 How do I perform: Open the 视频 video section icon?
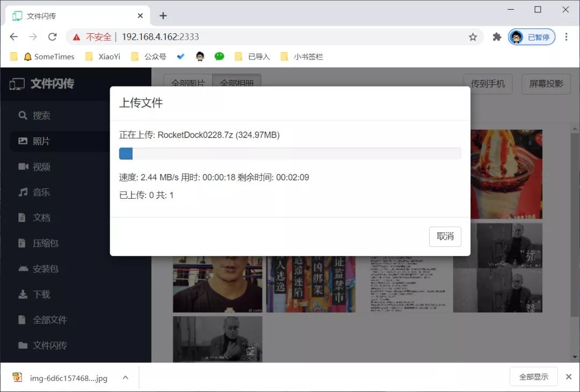coord(23,167)
